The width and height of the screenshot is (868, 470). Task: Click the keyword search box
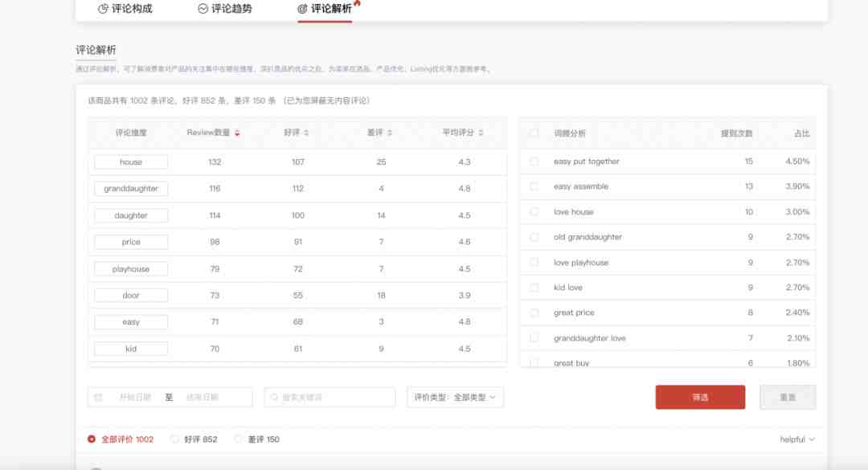pos(330,398)
